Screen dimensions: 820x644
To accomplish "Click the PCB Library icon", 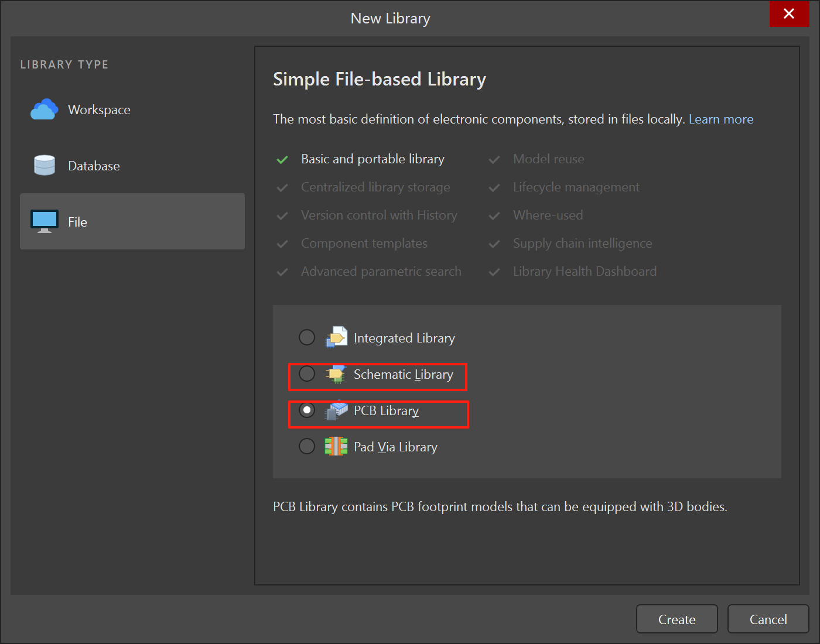I will point(337,410).
